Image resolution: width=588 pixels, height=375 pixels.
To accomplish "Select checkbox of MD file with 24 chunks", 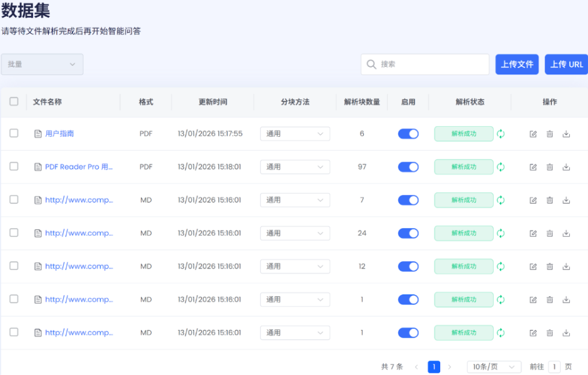I will pos(14,232).
